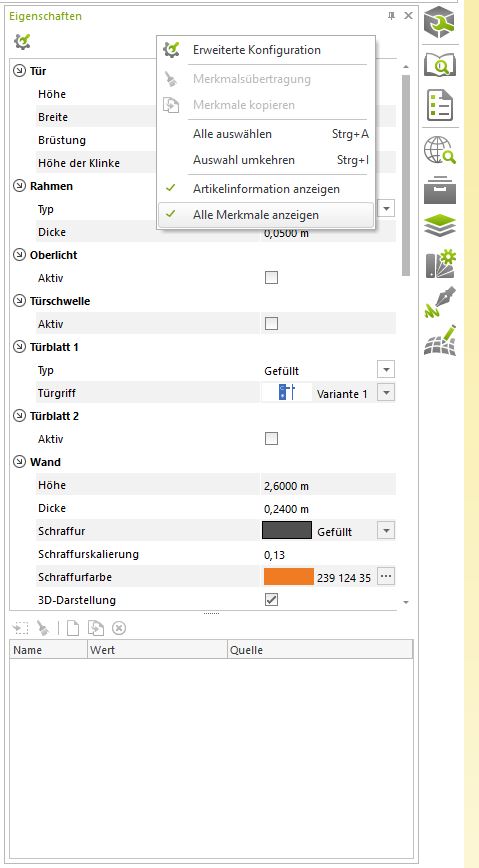The image size is (479, 868).
Task: Uncheck the 3D-Darstellung checkbox
Action: coord(271,600)
